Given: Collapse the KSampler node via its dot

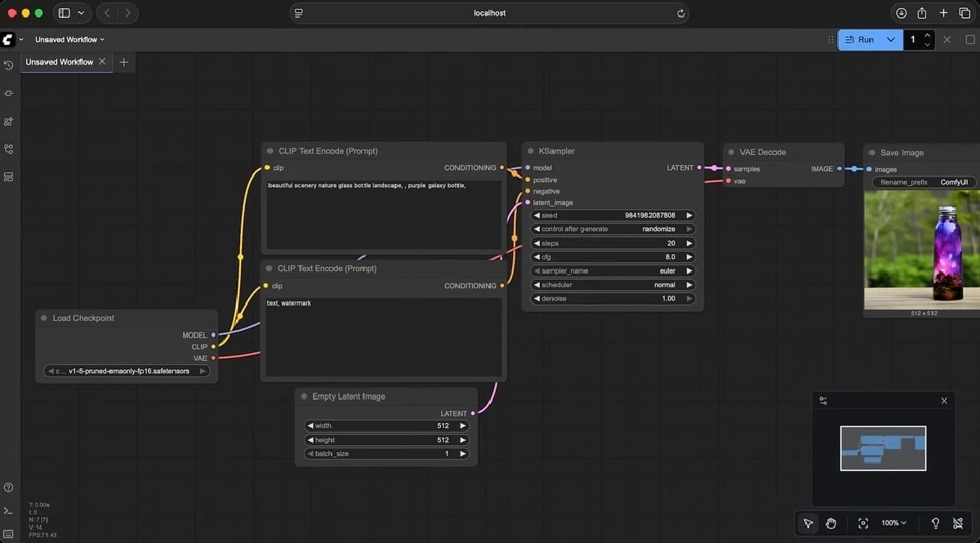Looking at the screenshot, I should pos(529,151).
